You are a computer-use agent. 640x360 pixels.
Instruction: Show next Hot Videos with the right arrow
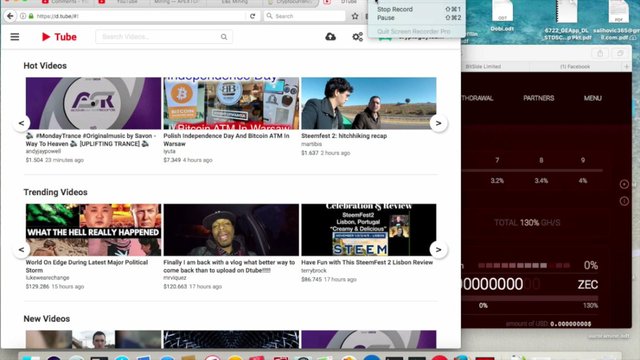[438, 123]
